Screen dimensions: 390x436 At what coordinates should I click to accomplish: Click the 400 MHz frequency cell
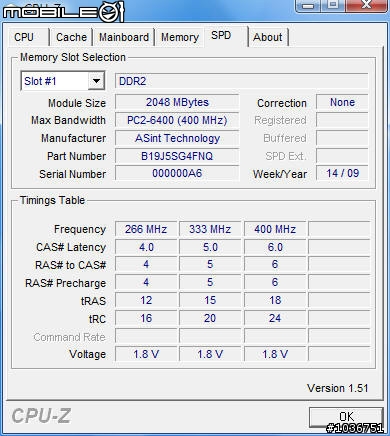tap(275, 229)
